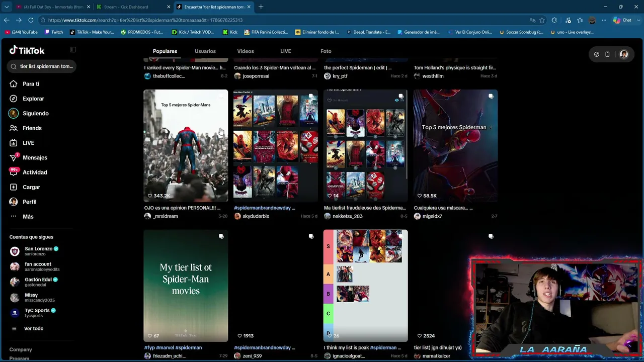This screenshot has height=362, width=644.
Task: Open the Twitch bookmark
Action: click(x=54, y=32)
